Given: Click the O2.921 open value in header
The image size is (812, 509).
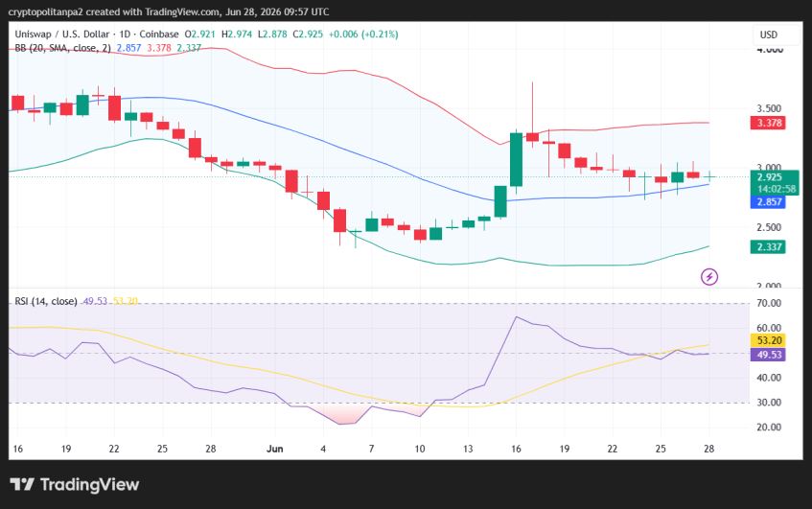Looking at the screenshot, I should pos(200,35).
